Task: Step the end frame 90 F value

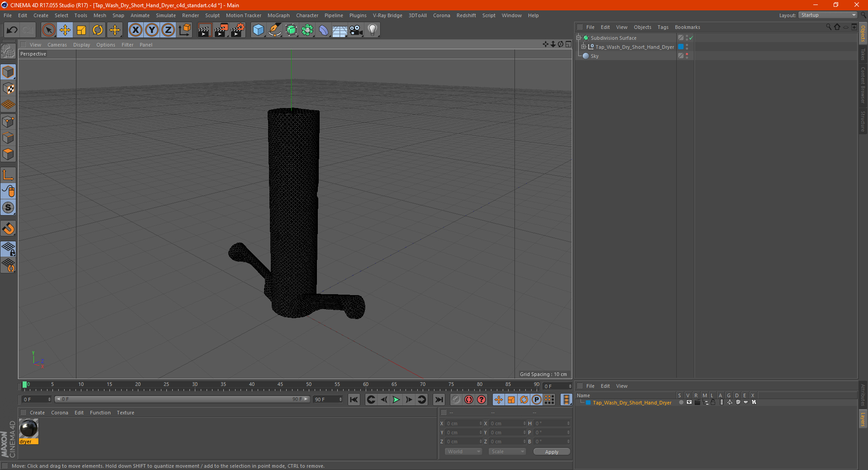Action: click(340, 399)
